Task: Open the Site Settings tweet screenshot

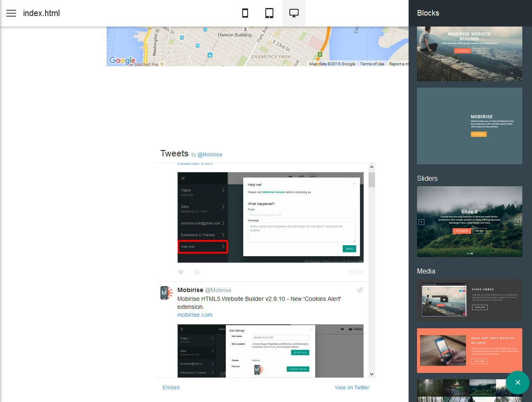Action: click(x=270, y=351)
